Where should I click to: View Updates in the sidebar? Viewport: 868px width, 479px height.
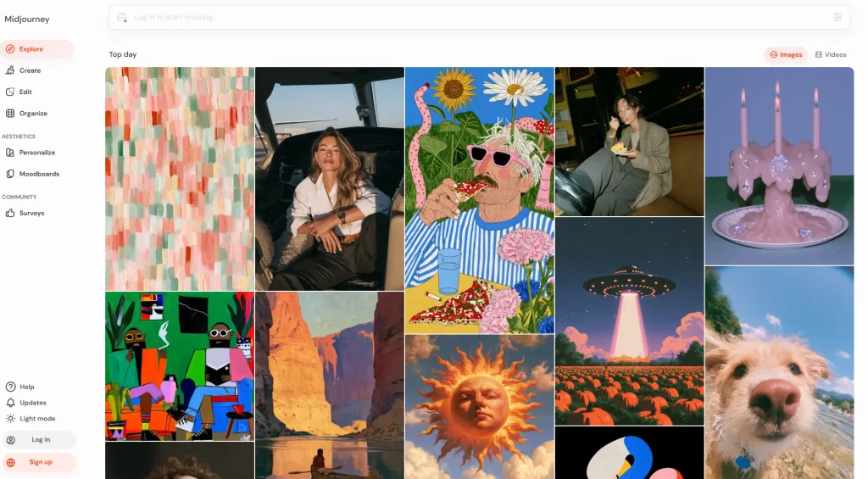point(33,403)
